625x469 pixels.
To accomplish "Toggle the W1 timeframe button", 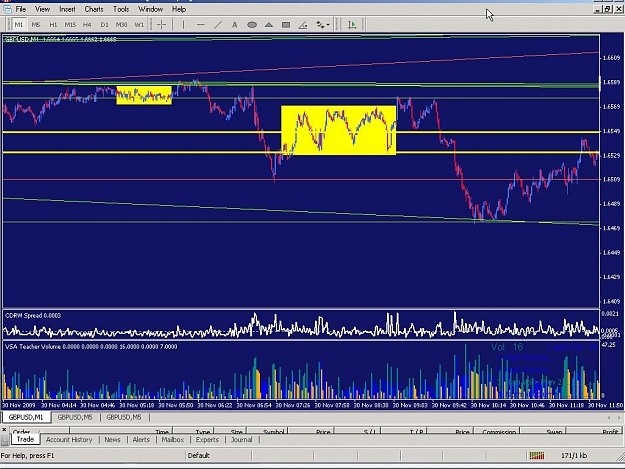I will pos(139,25).
